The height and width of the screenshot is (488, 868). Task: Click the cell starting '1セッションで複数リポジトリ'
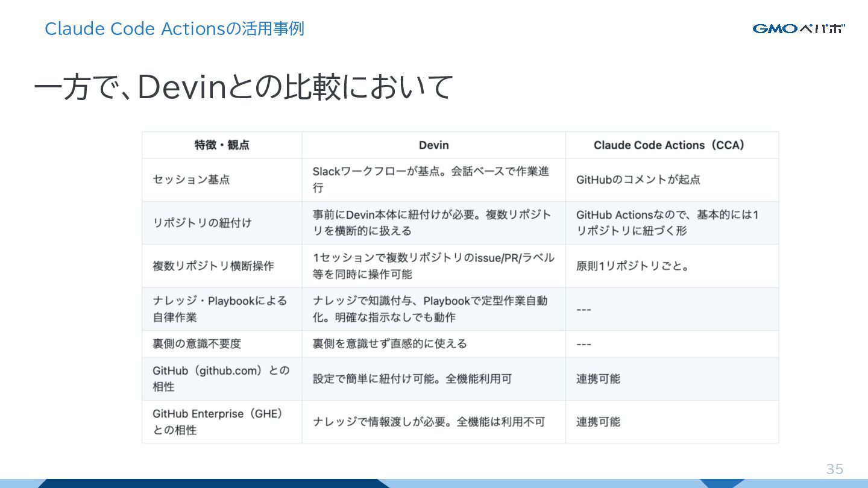(x=433, y=266)
